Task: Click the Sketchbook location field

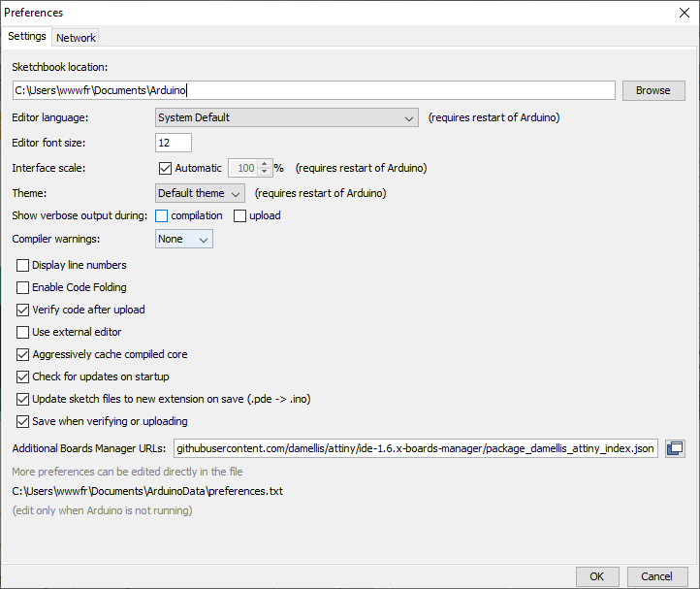Action: pos(314,90)
